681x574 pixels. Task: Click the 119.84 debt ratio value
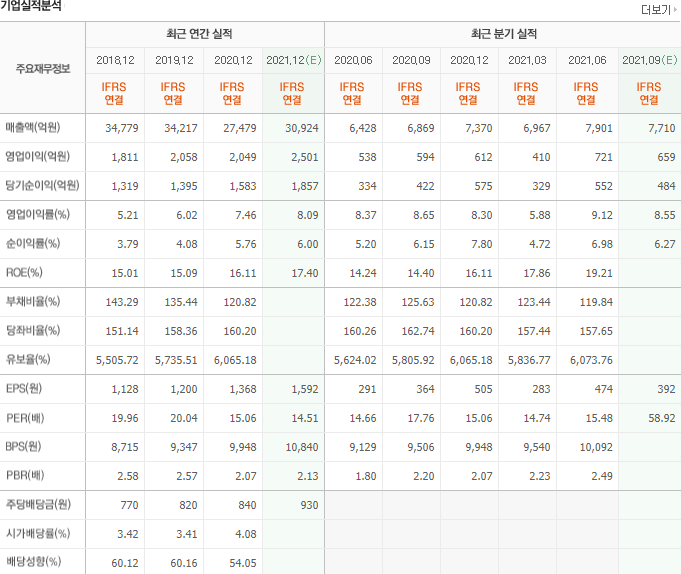596,302
